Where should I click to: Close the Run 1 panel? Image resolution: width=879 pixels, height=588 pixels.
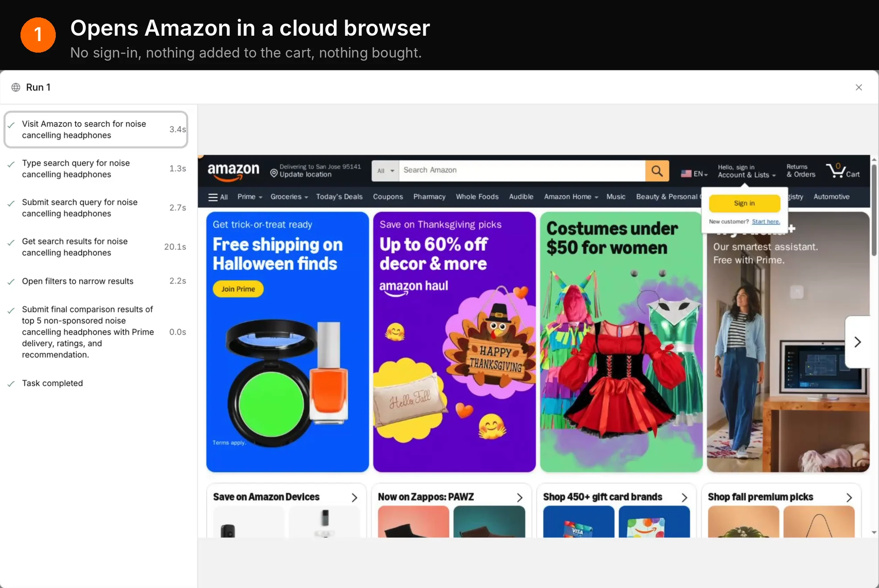[858, 87]
